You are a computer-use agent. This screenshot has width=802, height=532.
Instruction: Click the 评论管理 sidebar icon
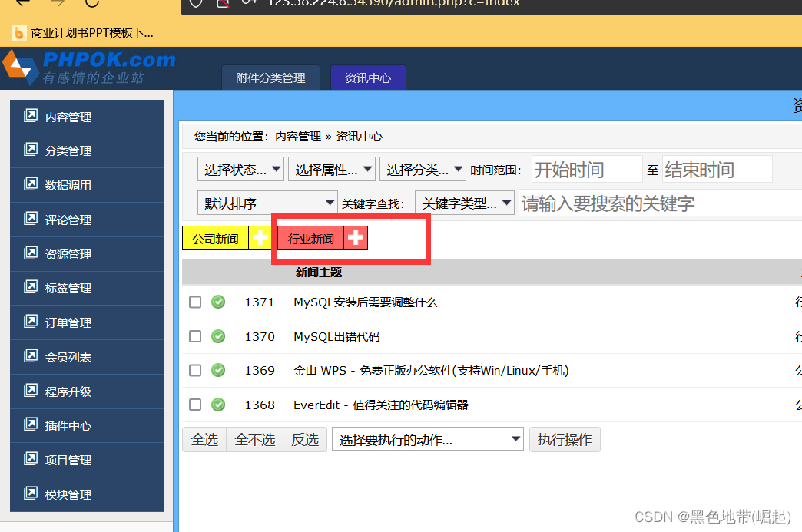(x=31, y=220)
